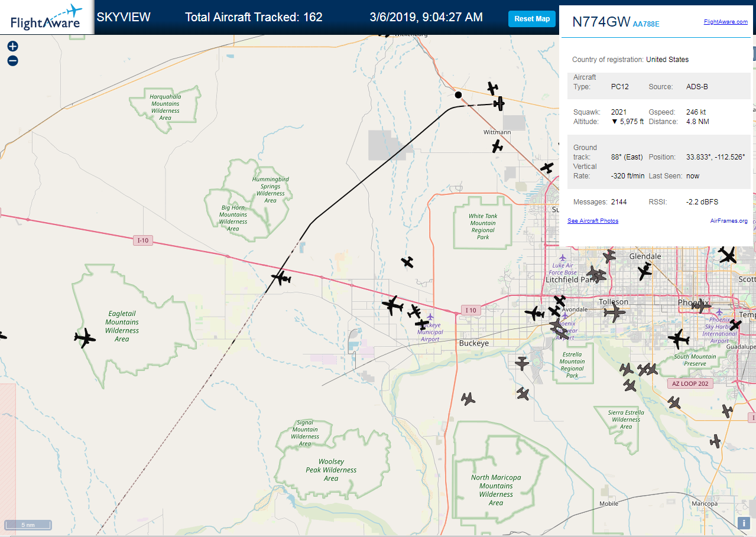Select the gray aircraft left of Glendale

(x=609, y=256)
